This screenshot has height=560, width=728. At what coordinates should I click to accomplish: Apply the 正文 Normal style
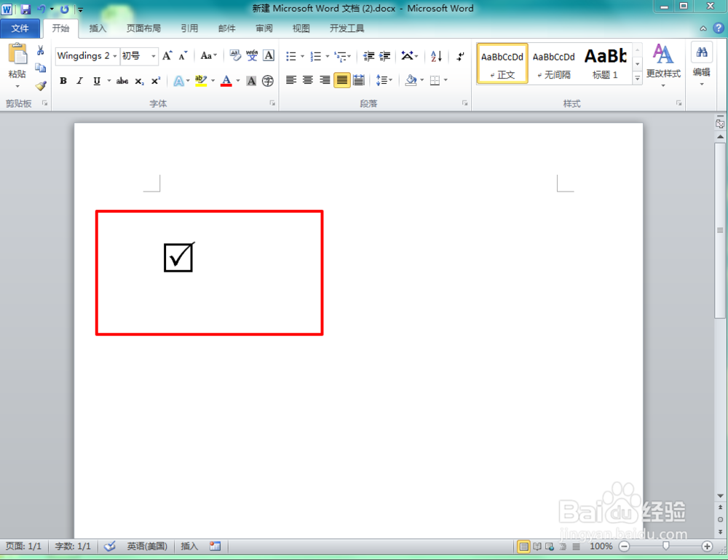(502, 63)
